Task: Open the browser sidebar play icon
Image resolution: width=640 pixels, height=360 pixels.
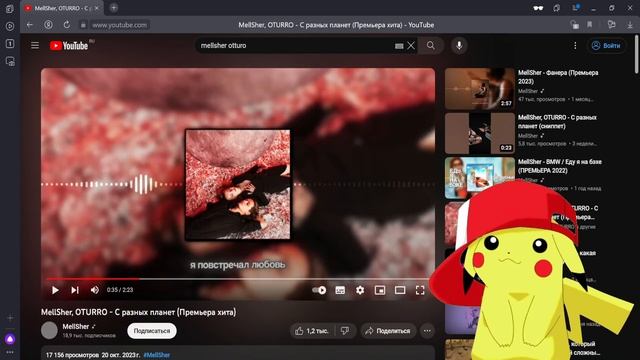Action: (x=10, y=26)
